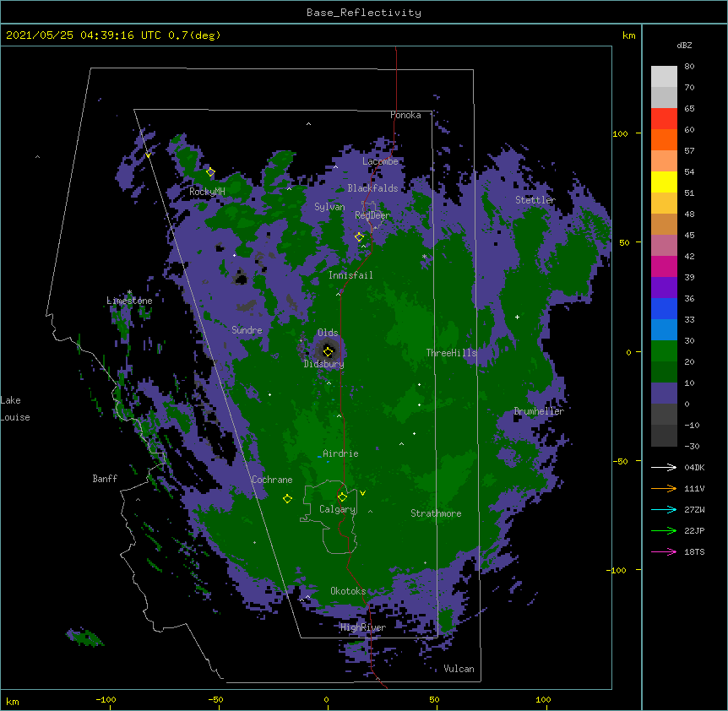Click the Sylvan label on map

point(329,207)
